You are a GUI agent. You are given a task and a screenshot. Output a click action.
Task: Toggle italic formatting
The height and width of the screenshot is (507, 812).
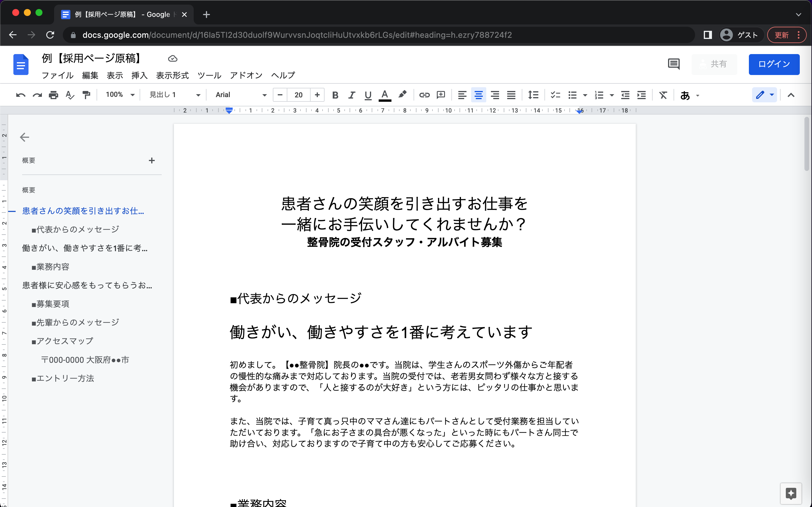coord(351,95)
